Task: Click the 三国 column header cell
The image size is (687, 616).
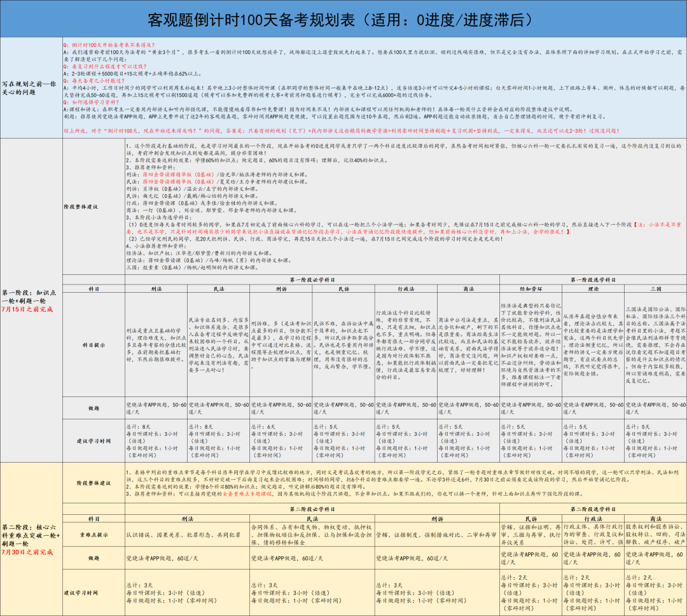Action: (x=655, y=289)
